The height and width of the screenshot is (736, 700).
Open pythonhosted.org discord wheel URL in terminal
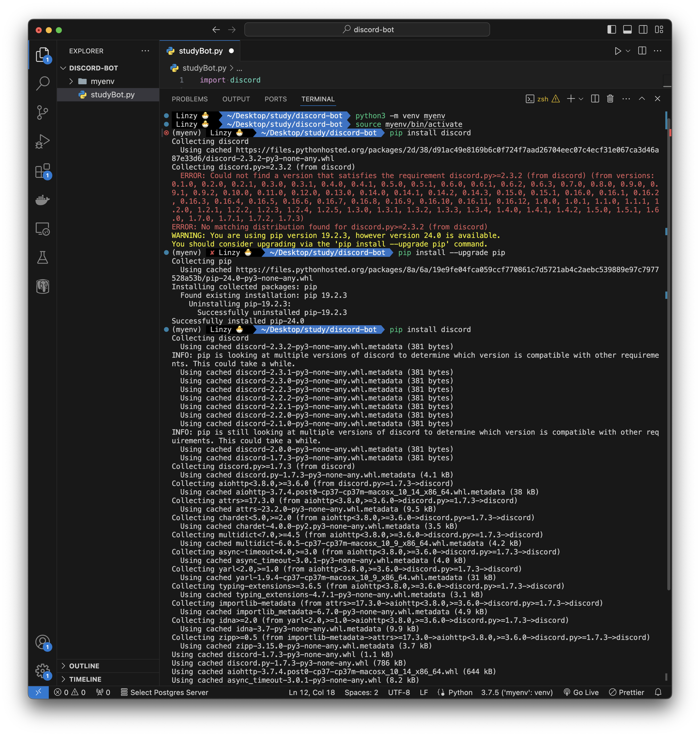click(x=415, y=154)
